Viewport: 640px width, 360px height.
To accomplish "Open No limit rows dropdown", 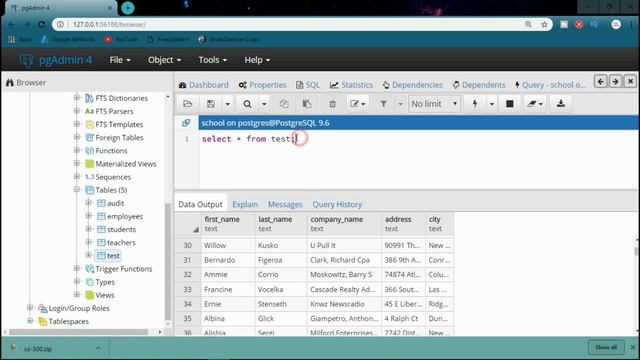I will (434, 104).
